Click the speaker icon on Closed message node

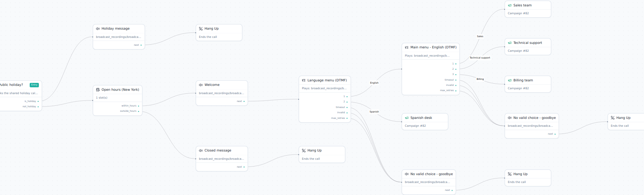pyautogui.click(x=201, y=150)
